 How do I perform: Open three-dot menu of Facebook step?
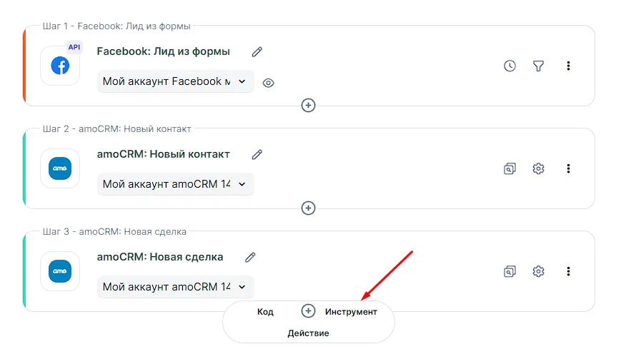tap(568, 66)
